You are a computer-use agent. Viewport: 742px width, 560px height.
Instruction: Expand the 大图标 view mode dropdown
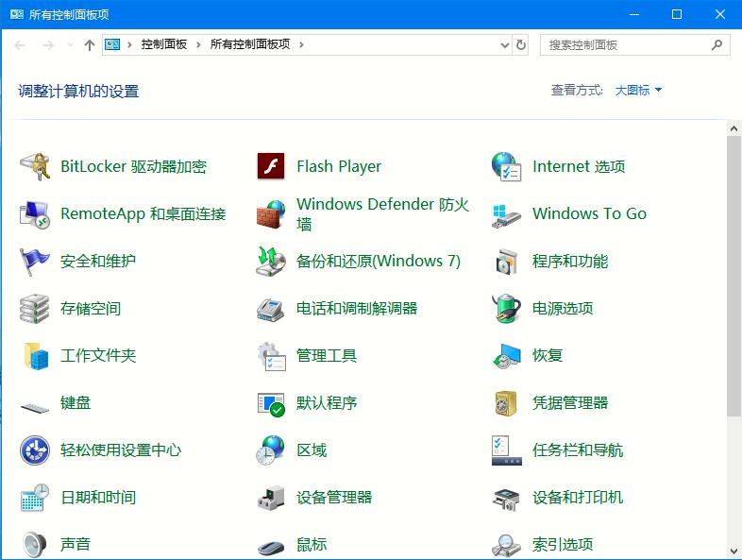(x=639, y=91)
